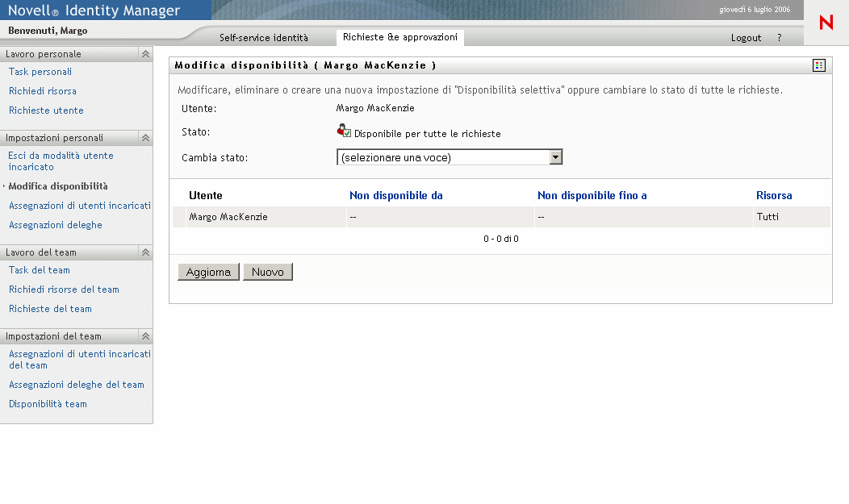
Task: Click the panel options icon in Modifica disponibilità header
Action: pyautogui.click(x=819, y=65)
